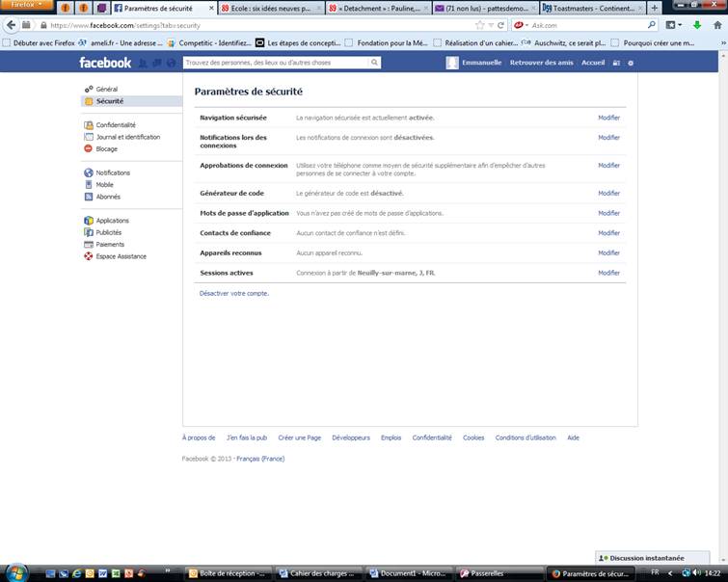Open the downloads green arrow icon

pos(697,25)
